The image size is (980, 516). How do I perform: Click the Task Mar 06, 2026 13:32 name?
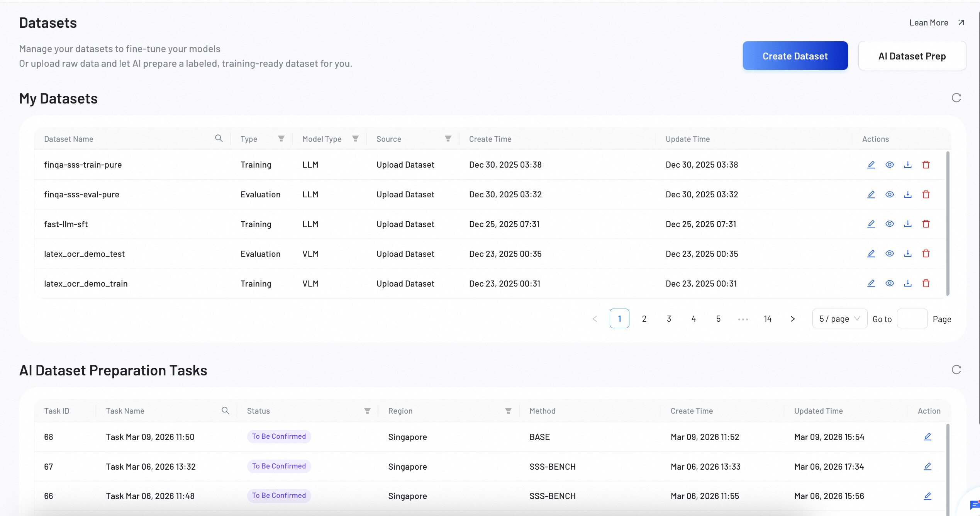coord(151,467)
